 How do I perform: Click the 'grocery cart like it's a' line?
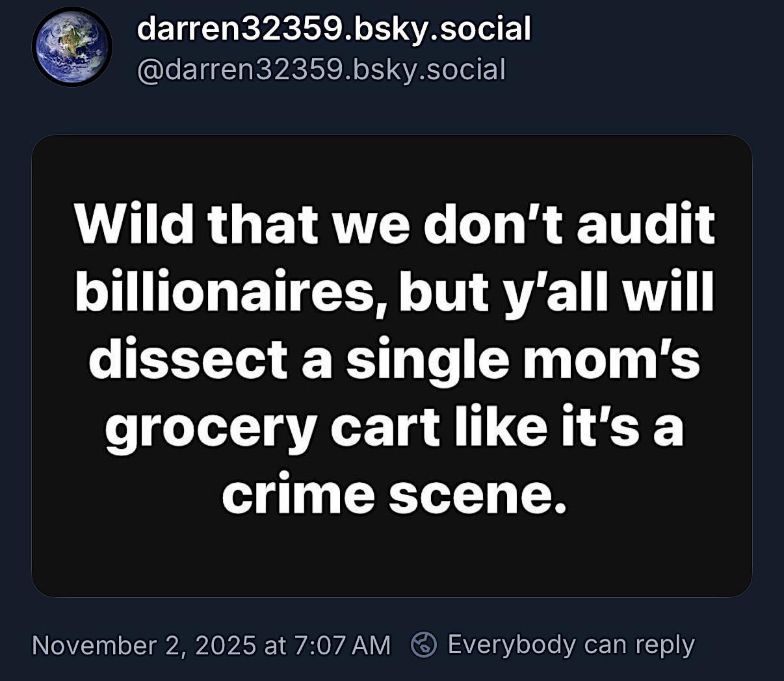click(395, 428)
